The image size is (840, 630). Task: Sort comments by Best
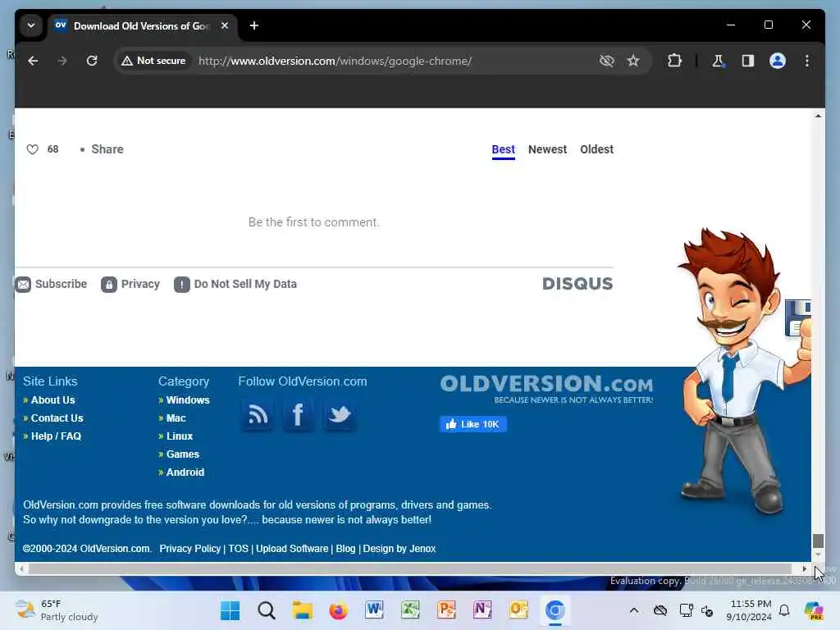point(503,149)
